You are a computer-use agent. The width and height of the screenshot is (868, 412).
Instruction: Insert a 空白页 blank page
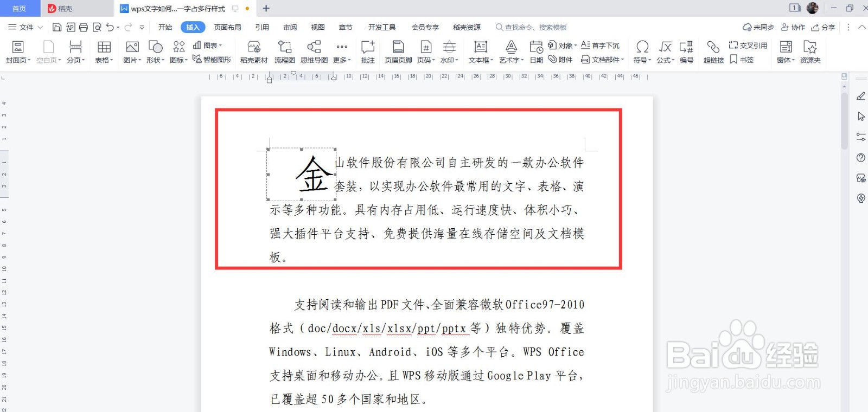[48, 52]
